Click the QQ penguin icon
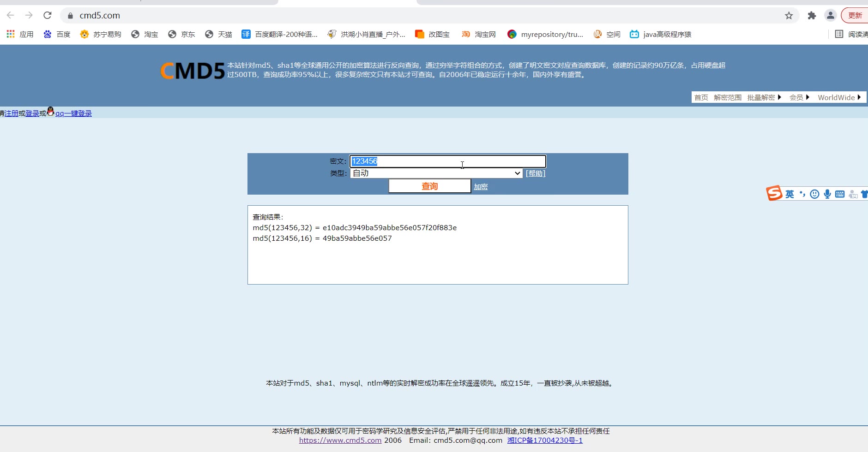868x452 pixels. [x=51, y=111]
